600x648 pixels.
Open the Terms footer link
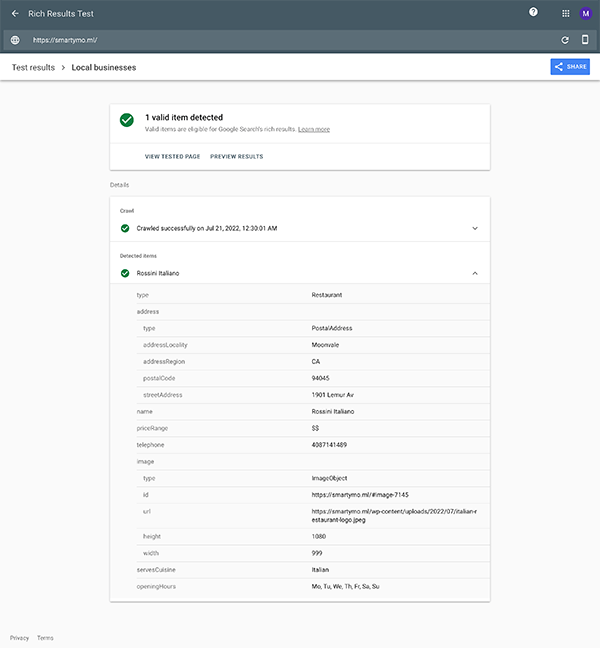click(45, 638)
